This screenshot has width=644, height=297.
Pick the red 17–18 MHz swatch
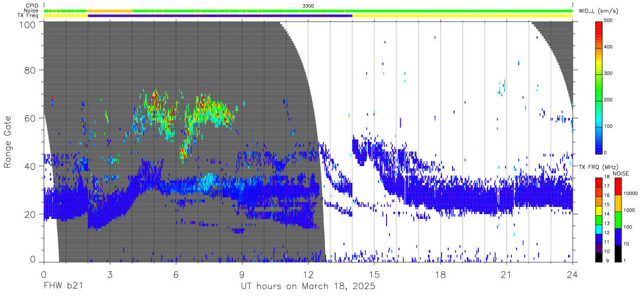(600, 183)
